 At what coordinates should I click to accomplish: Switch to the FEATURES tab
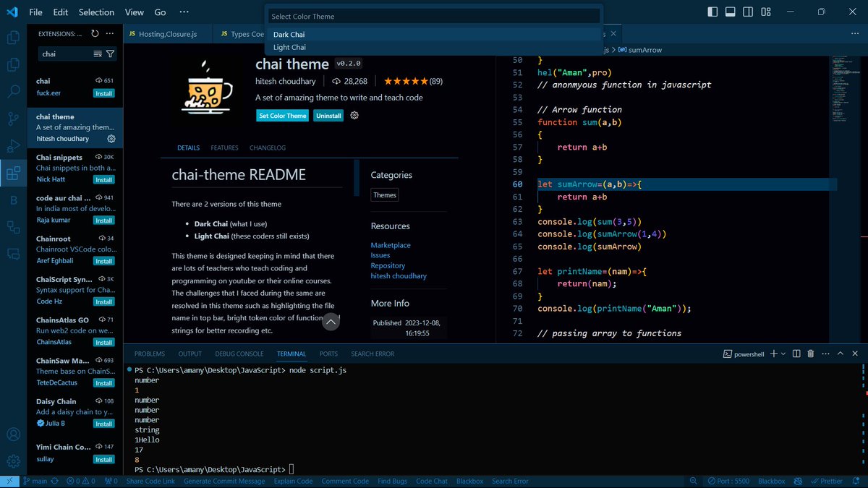[224, 147]
